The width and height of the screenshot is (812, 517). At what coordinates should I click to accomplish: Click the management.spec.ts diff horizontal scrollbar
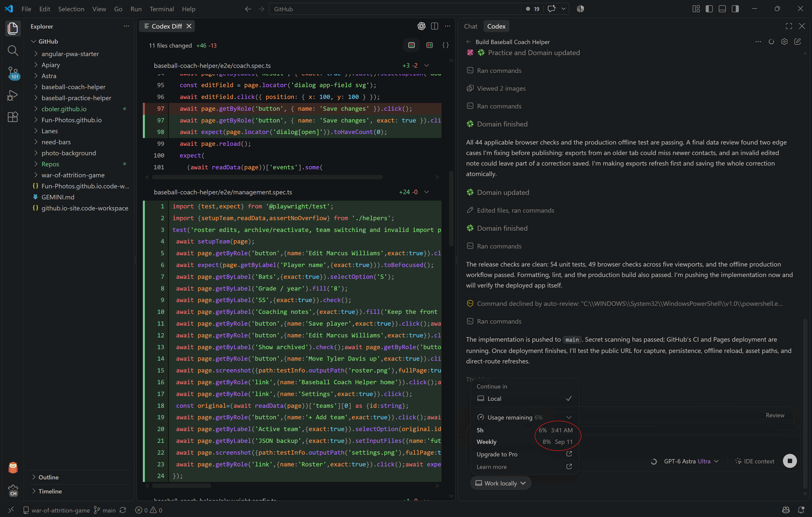pyautogui.click(x=182, y=486)
